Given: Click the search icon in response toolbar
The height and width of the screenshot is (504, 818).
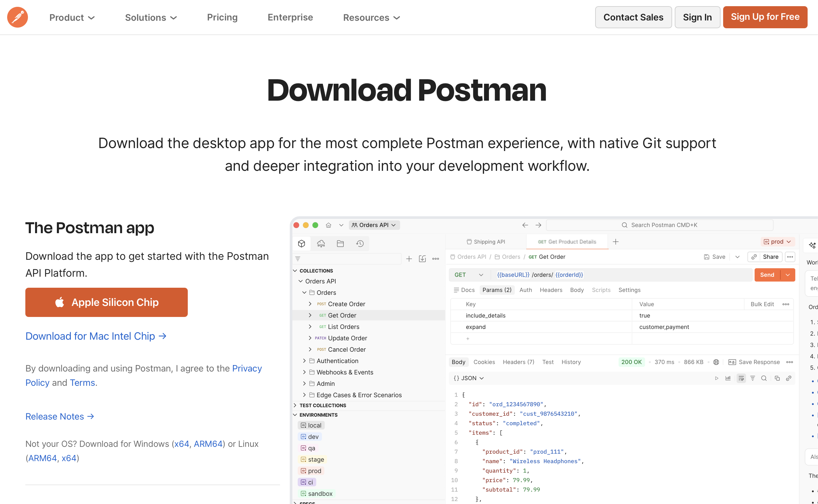Looking at the screenshot, I should click(764, 378).
